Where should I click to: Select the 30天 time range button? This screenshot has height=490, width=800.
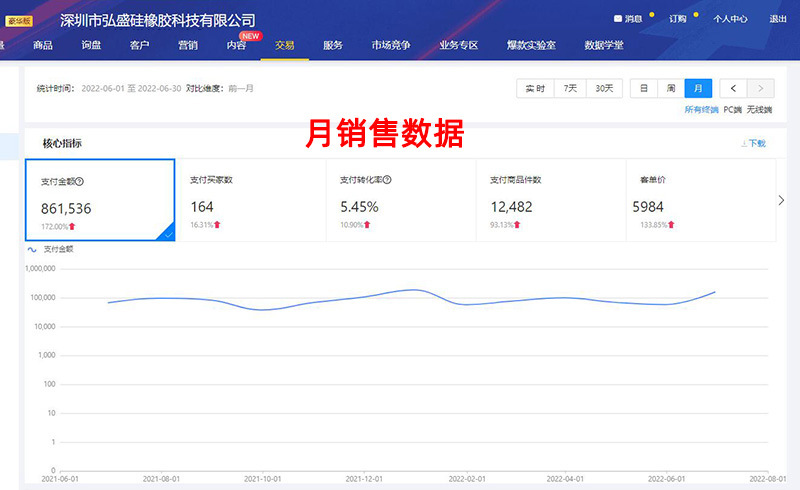(604, 88)
